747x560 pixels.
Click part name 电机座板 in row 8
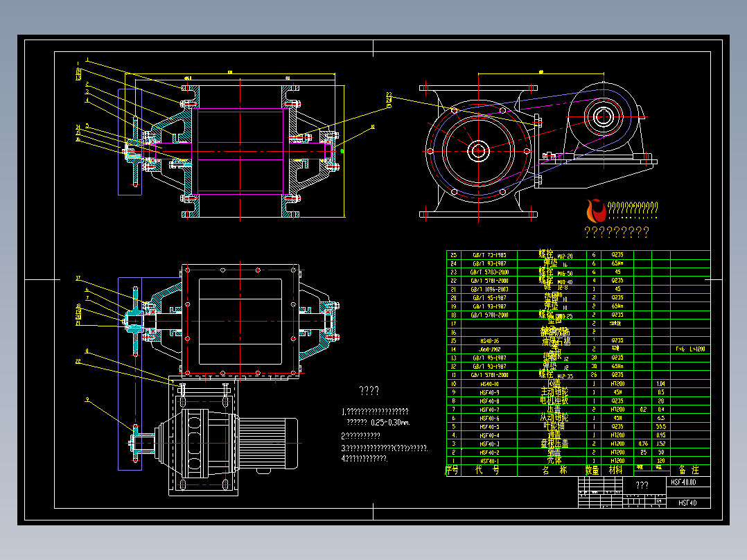tap(554, 401)
